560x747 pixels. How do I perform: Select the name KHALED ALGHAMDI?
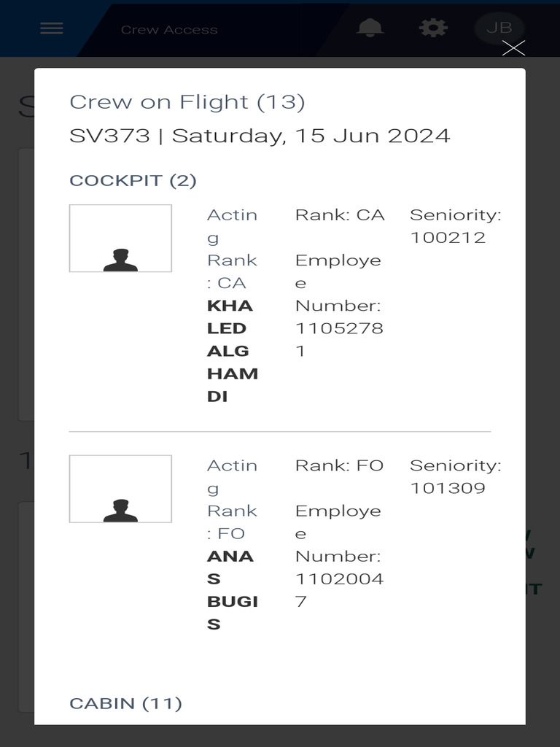[x=232, y=350]
